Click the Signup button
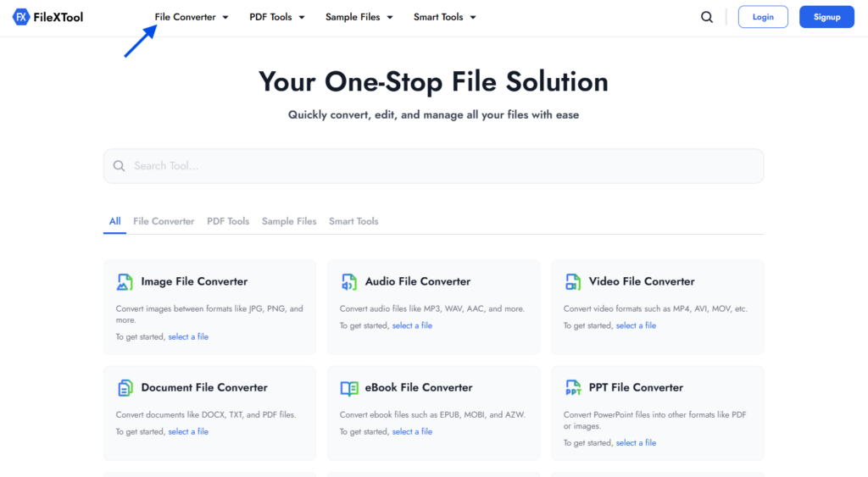Screen dimensions: 868x477 (x=826, y=17)
